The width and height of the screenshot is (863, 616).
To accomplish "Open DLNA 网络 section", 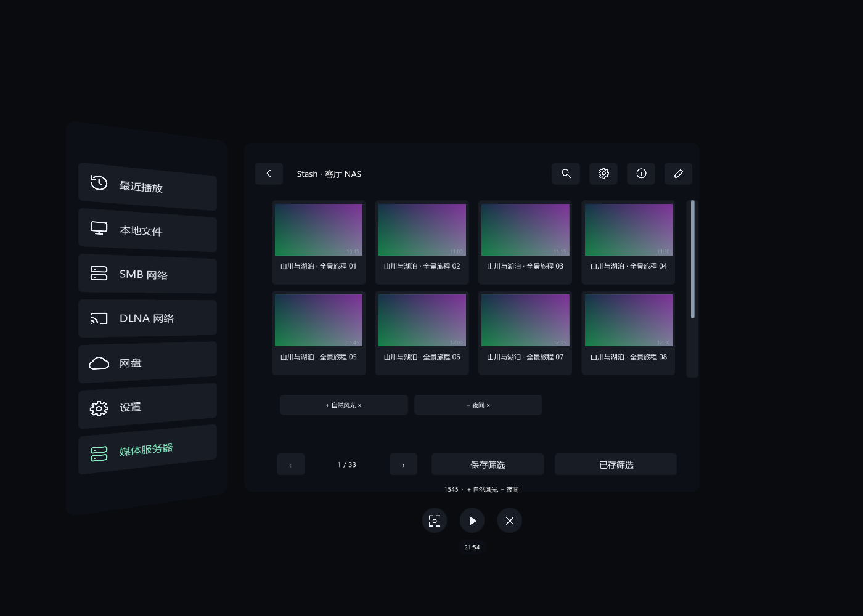I will [147, 318].
